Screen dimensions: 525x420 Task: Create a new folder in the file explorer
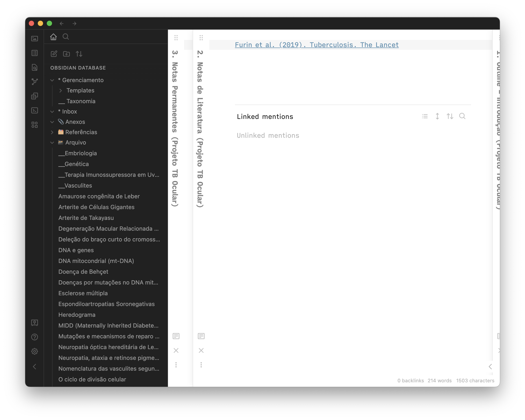(x=66, y=54)
